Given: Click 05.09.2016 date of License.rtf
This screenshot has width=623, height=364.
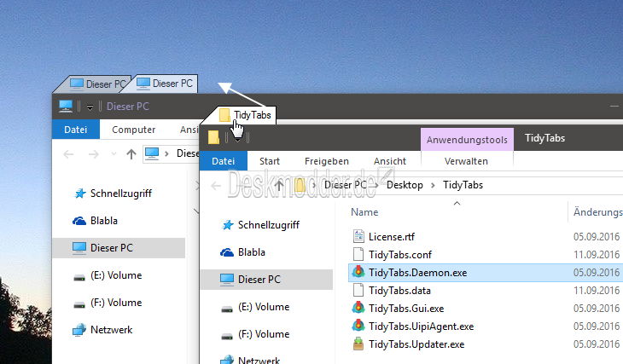Looking at the screenshot, I should pyautogui.click(x=597, y=237).
